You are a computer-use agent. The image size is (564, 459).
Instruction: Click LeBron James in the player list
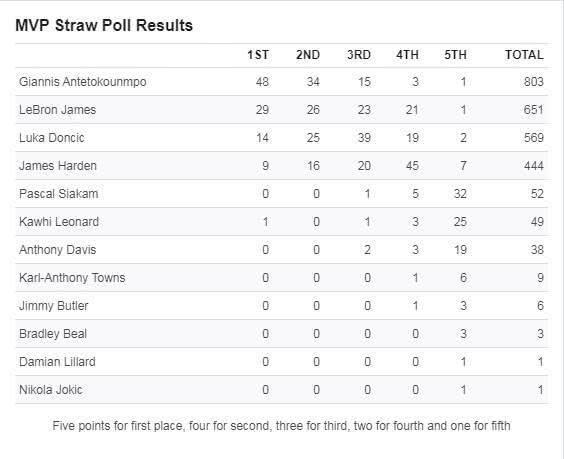click(58, 110)
